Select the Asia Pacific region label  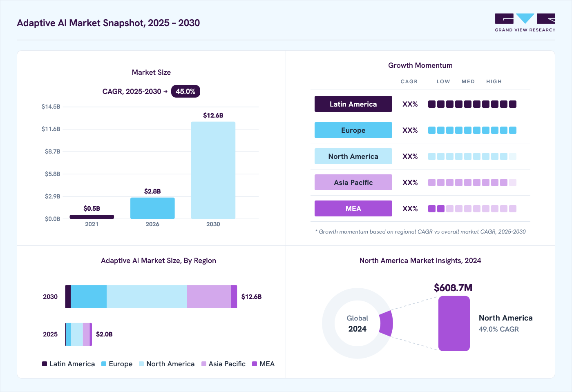[x=353, y=183]
